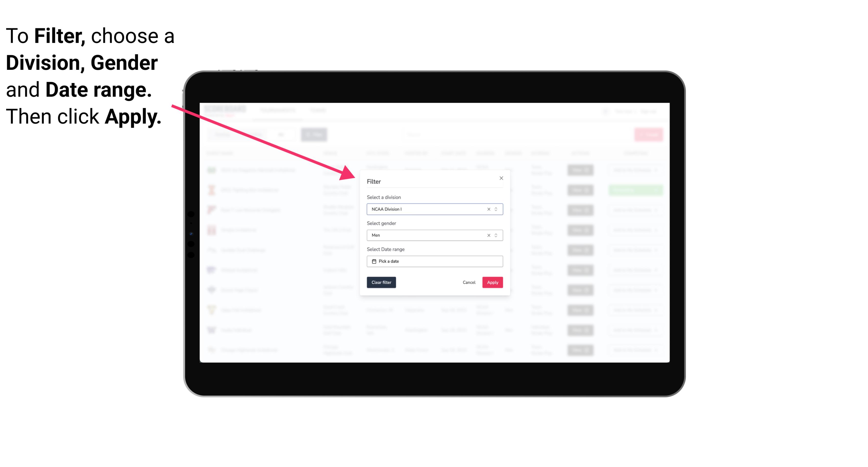This screenshot has height=467, width=868.
Task: Toggle the NCAA Division I option off
Action: 488,209
